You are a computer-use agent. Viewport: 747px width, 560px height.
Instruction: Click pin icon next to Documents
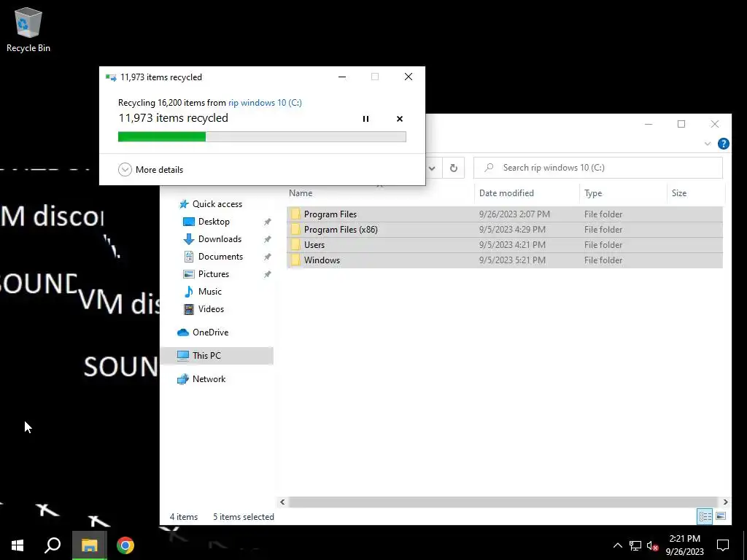(x=267, y=257)
